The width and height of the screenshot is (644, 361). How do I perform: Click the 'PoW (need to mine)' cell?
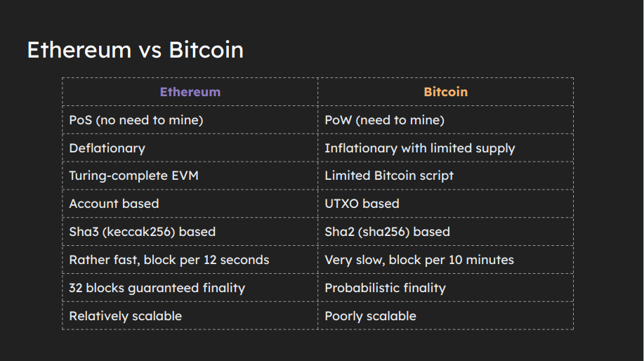[446, 120]
